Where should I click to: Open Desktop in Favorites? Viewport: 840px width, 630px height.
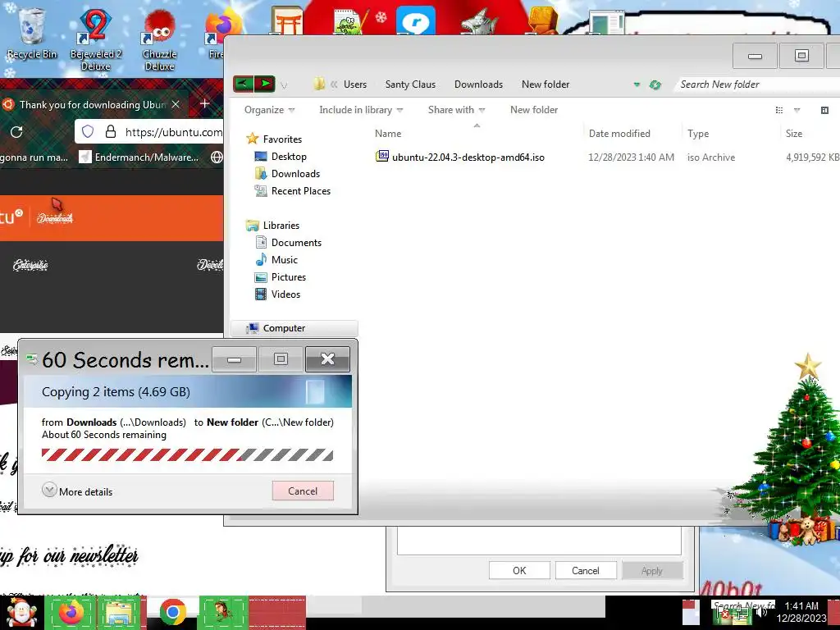pyautogui.click(x=289, y=157)
